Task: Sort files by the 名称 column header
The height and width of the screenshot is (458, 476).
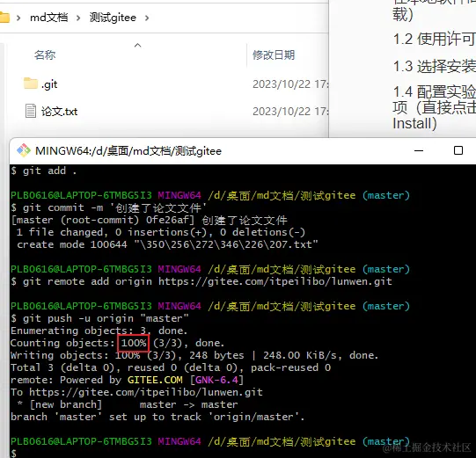Action: 45,55
